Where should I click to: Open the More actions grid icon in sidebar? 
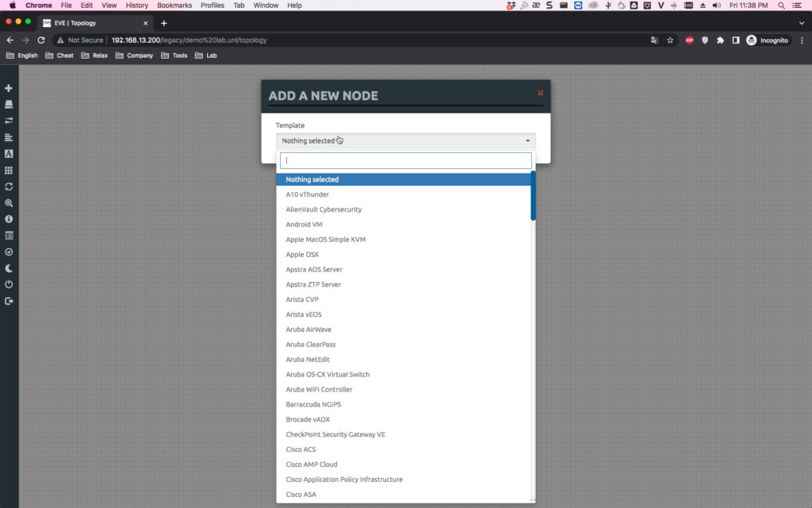(9, 170)
